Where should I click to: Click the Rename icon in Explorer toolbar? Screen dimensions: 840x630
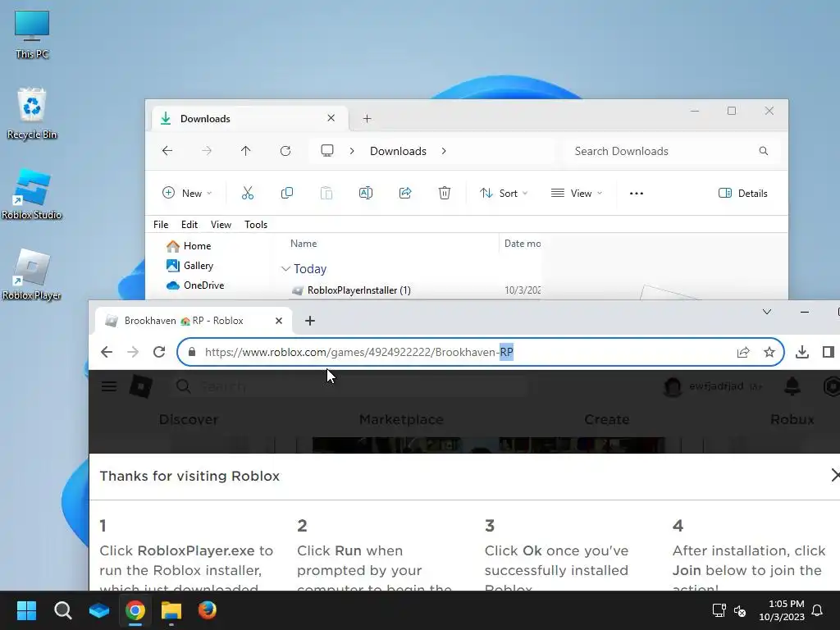[366, 193]
